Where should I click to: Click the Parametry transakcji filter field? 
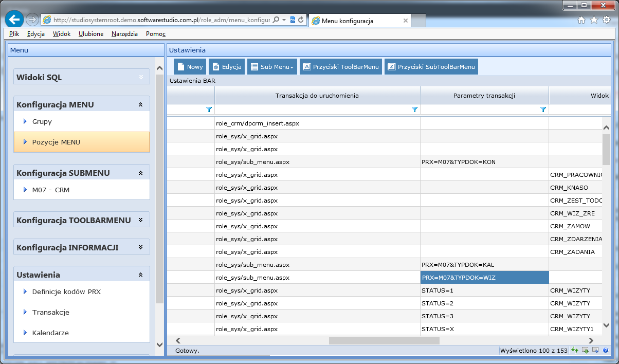point(480,110)
